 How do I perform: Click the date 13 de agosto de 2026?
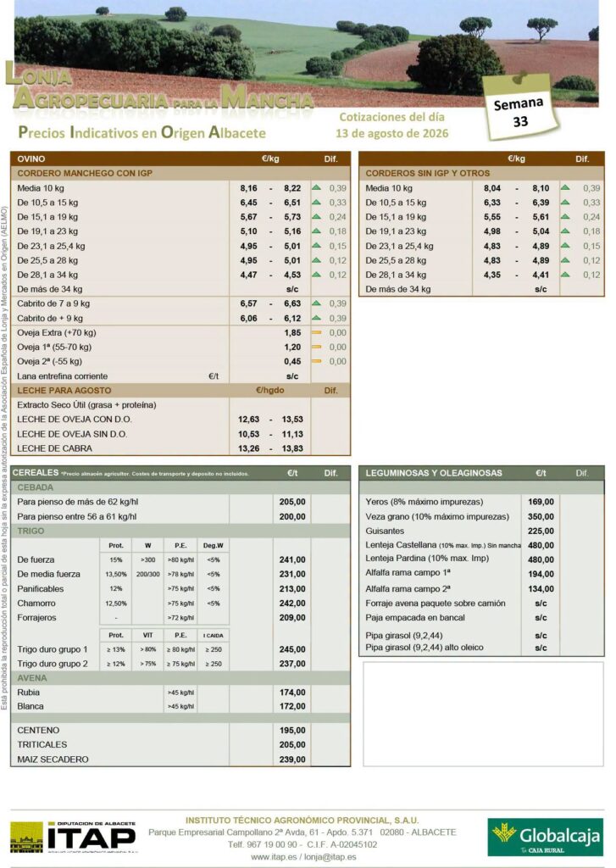coord(391,133)
